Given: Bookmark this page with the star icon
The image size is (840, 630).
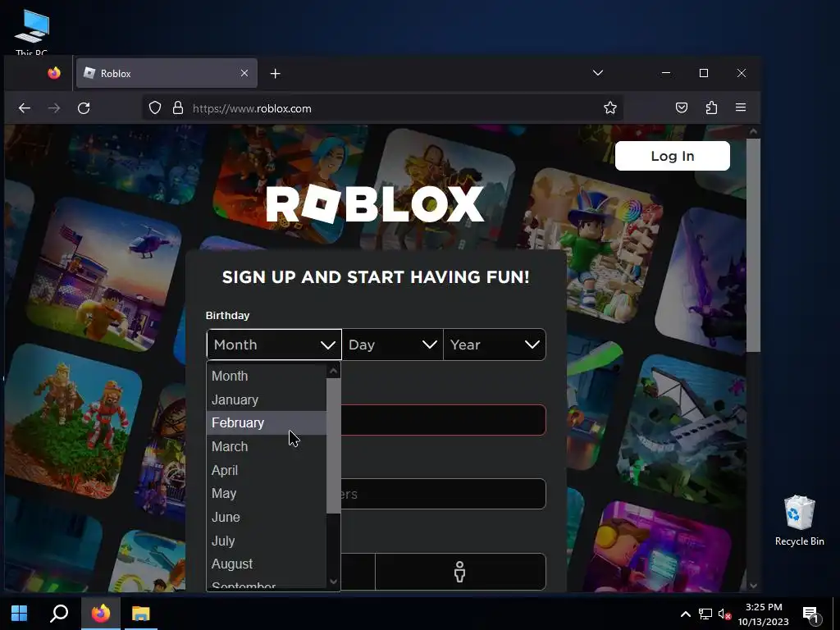Looking at the screenshot, I should (x=610, y=108).
